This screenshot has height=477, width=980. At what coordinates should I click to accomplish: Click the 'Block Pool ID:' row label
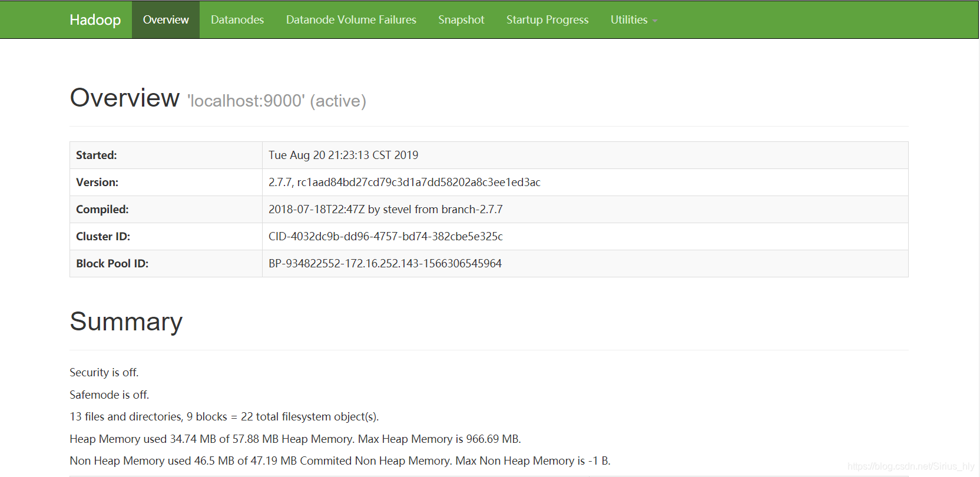tap(112, 264)
